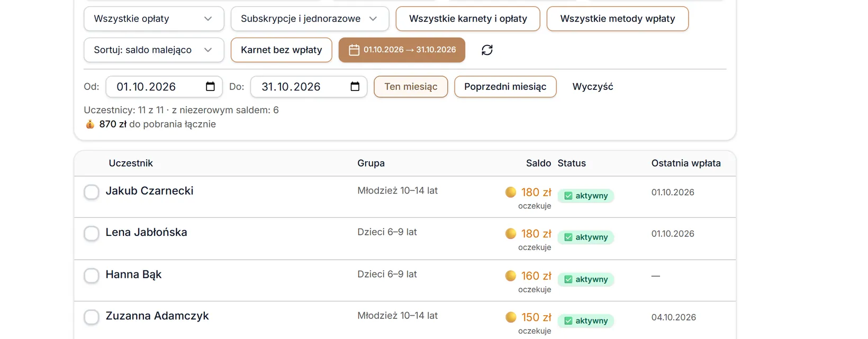Click green check icon in Zuzanna Adamczyk status

click(x=568, y=320)
